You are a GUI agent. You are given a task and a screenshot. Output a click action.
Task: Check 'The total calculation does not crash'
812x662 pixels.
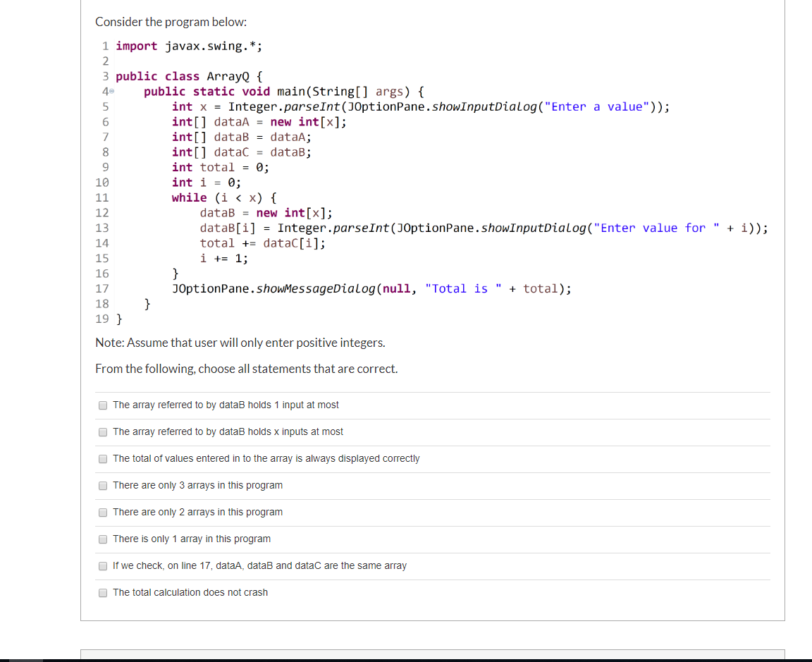click(x=103, y=592)
